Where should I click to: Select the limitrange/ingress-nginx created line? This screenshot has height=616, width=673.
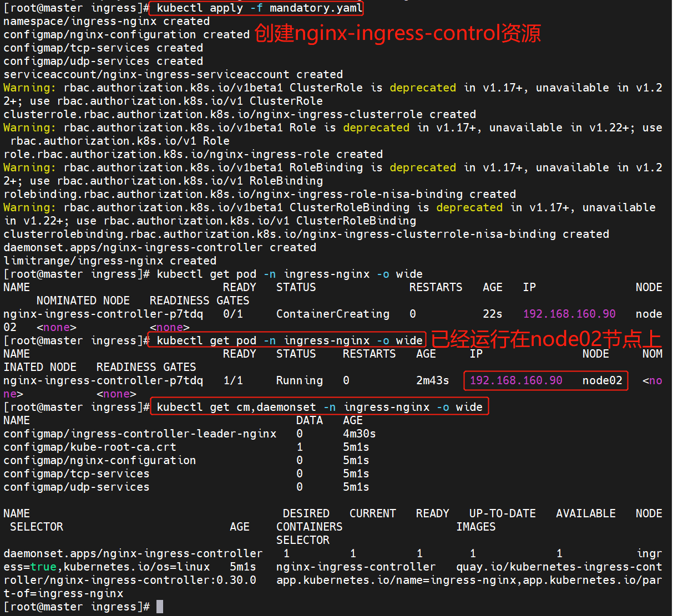point(110,261)
